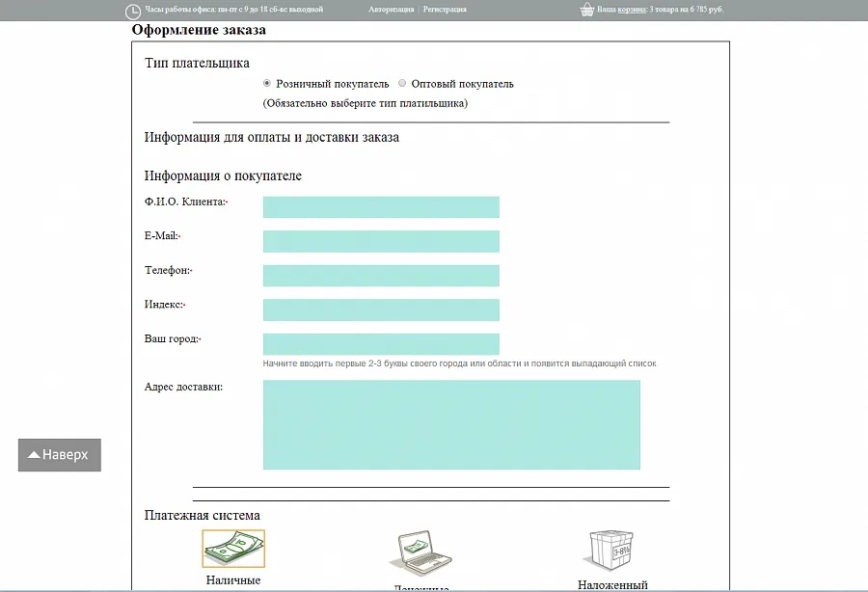Screen dimensions: 868x592
Task: Open the Регистрация link
Action: (x=445, y=10)
